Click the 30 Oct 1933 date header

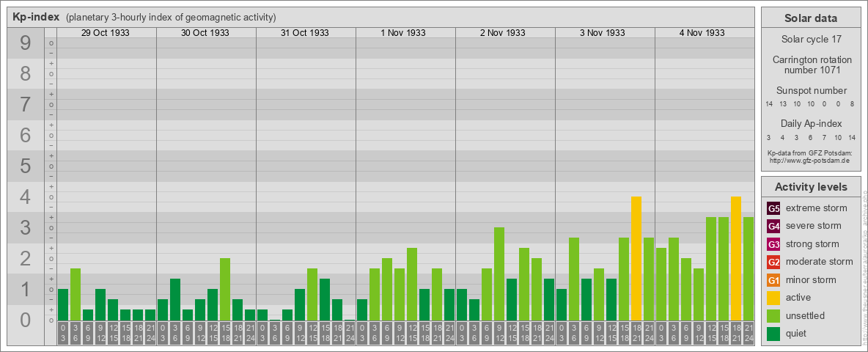(205, 33)
